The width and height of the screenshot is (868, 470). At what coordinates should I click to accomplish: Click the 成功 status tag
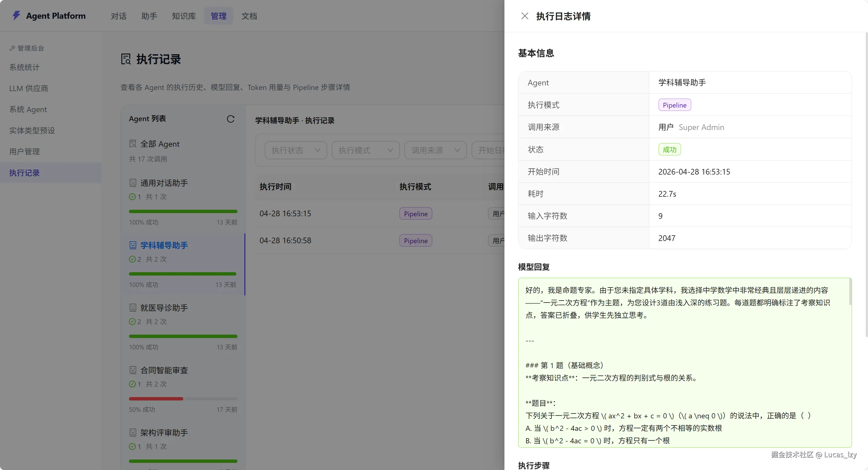tap(669, 150)
